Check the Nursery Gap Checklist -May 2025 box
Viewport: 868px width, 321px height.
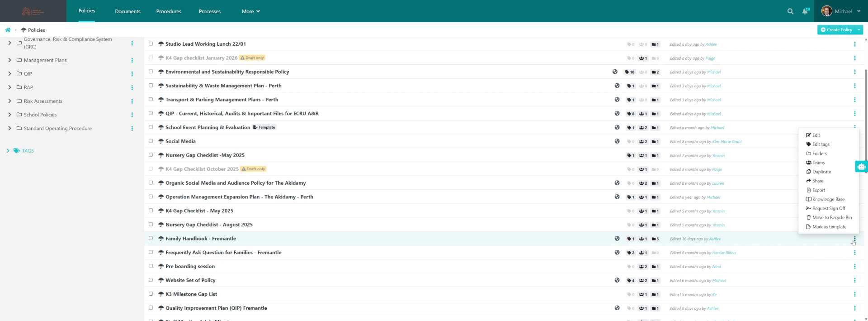tap(151, 155)
